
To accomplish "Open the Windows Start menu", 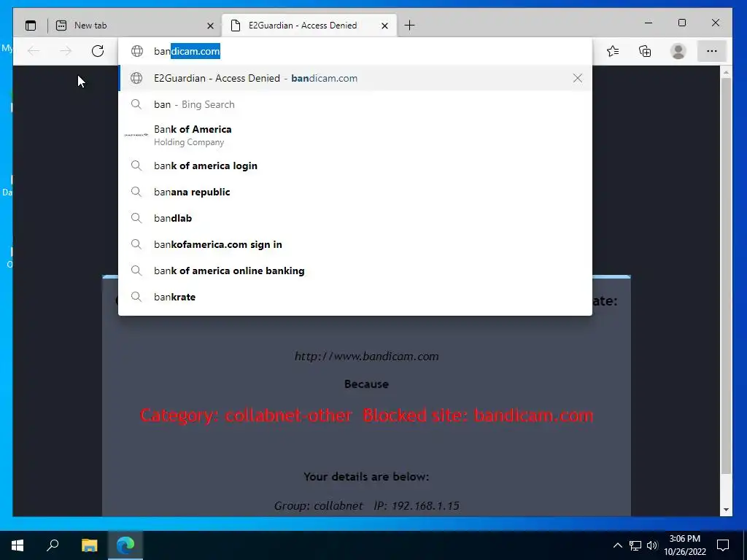I will coord(18,545).
